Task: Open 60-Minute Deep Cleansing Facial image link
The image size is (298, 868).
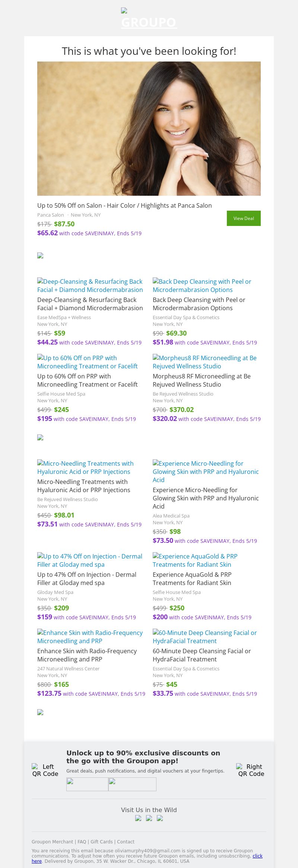Action: point(205,637)
